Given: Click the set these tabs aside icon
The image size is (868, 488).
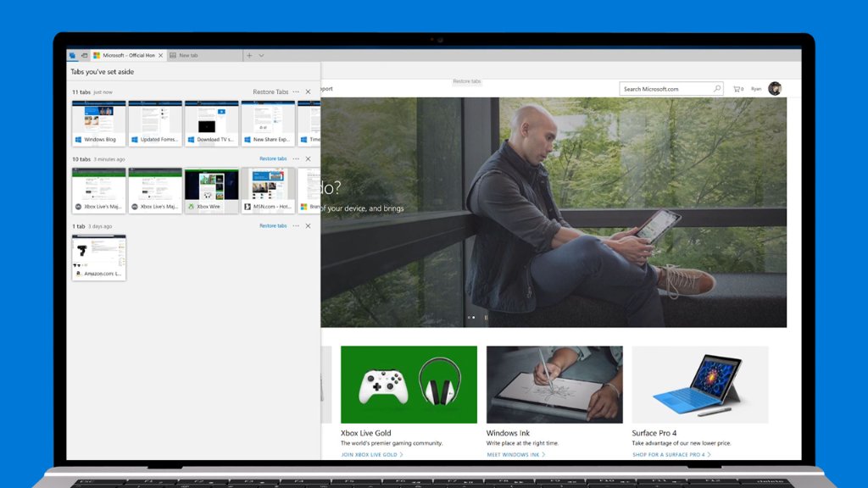Looking at the screenshot, I should pos(85,55).
